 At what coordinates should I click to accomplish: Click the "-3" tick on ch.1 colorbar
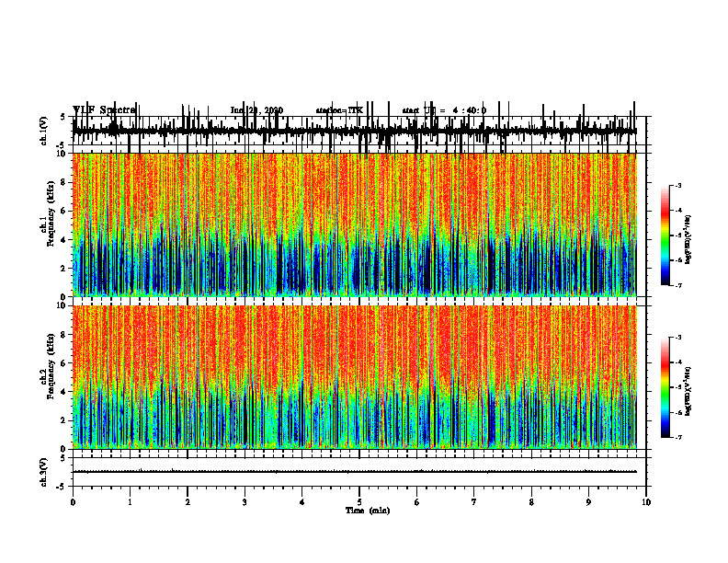pos(677,185)
